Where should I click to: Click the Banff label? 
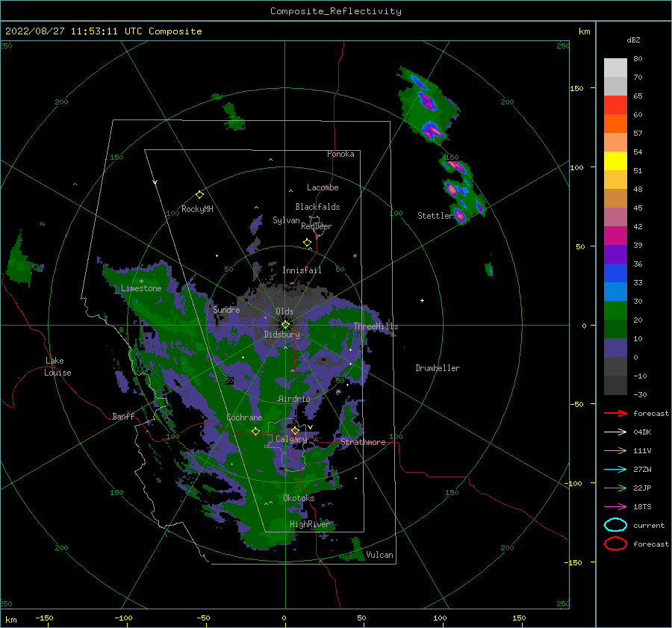pos(123,416)
